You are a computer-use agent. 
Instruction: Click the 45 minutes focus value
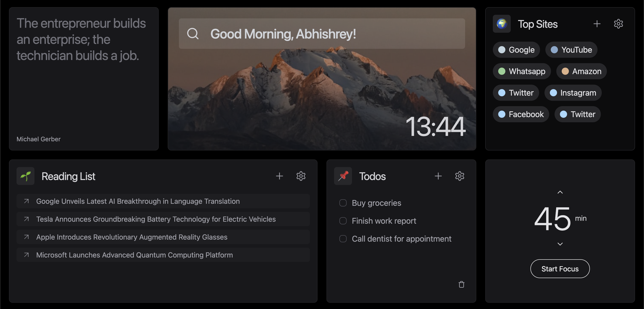coord(552,219)
